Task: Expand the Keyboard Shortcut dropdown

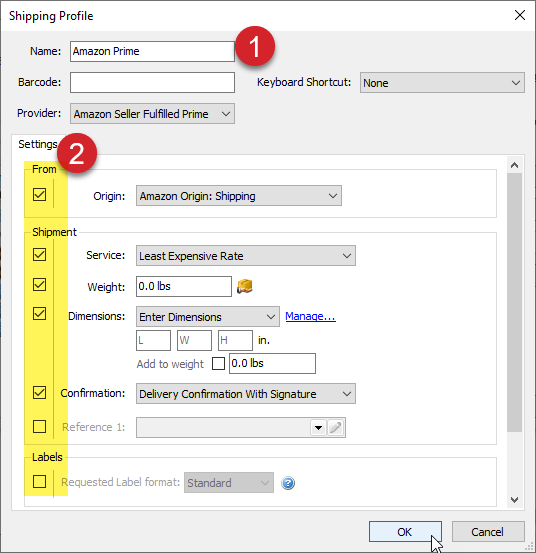Action: click(x=442, y=83)
